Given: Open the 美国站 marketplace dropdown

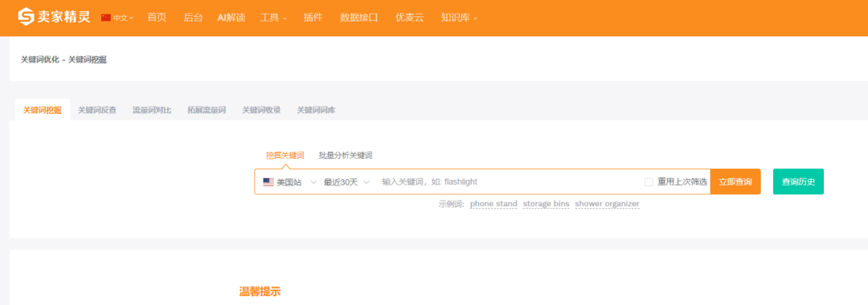Looking at the screenshot, I should pyautogui.click(x=289, y=181).
